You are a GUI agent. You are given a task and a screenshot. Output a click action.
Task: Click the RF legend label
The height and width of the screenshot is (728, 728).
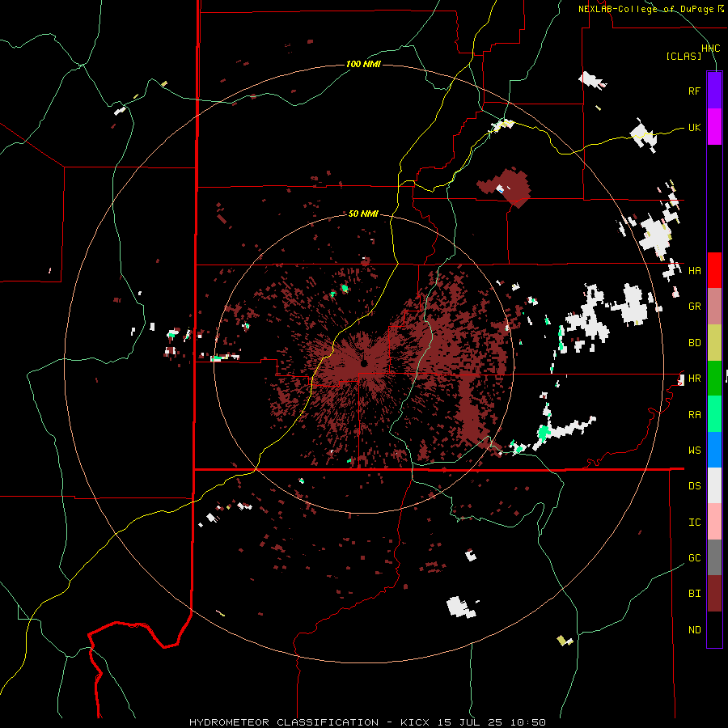694,91
